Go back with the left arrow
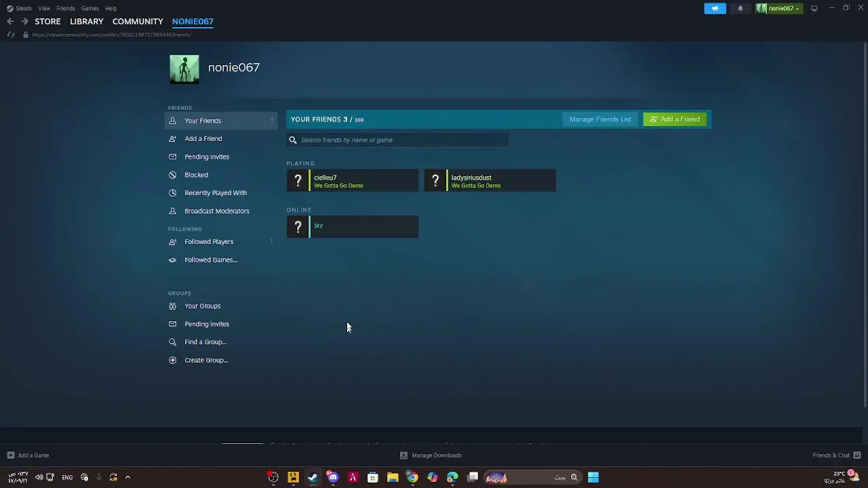868x488 pixels. click(10, 21)
